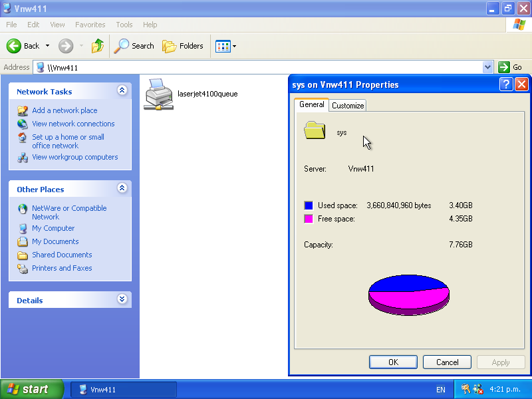Click the Shared Documents folder icon
532x399 pixels.
pyautogui.click(x=23, y=255)
